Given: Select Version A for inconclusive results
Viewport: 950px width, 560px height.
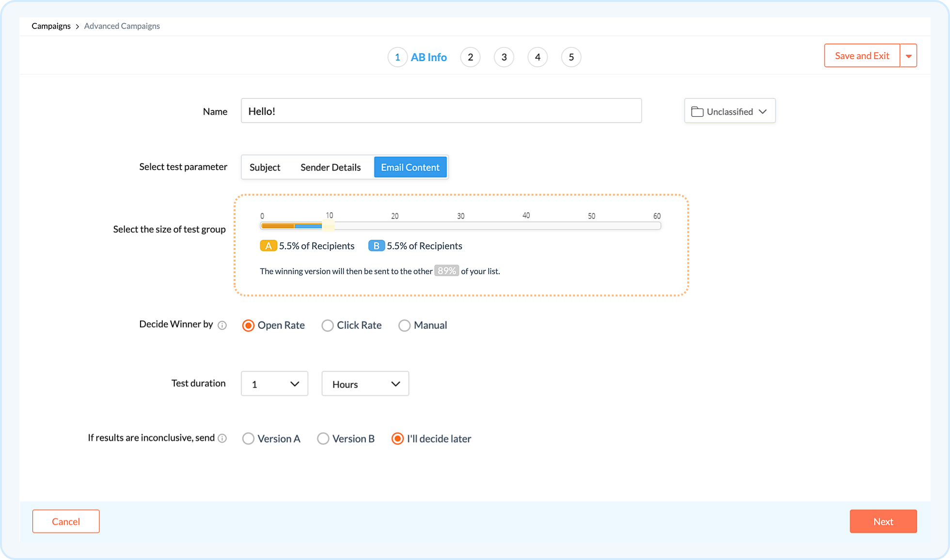Looking at the screenshot, I should coord(248,439).
